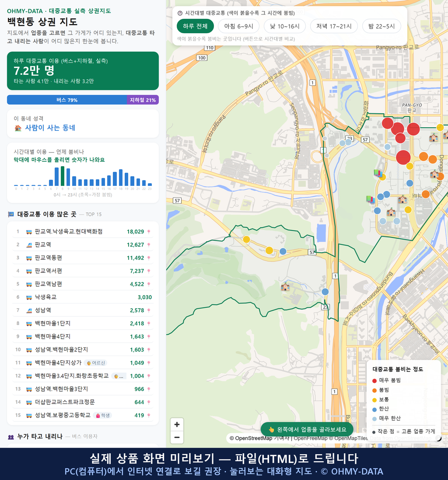
Task: Click the pin icon in the 성남역 row
Action: [149, 310]
